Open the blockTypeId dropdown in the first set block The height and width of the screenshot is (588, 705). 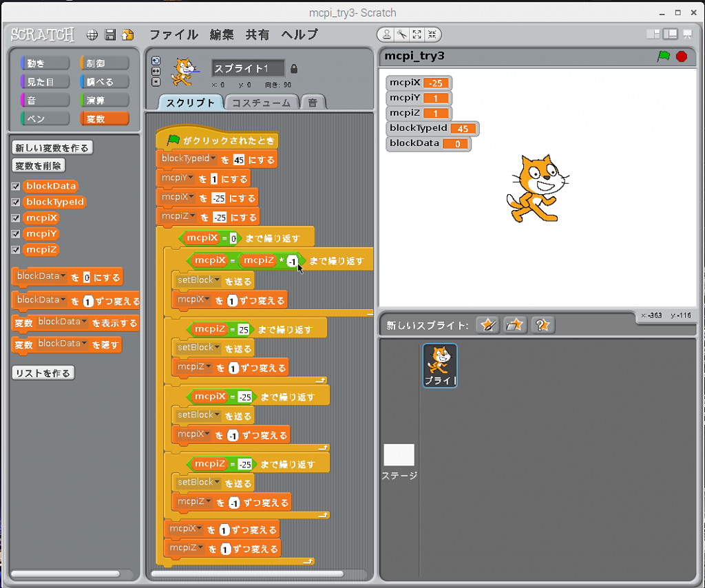[x=213, y=159]
